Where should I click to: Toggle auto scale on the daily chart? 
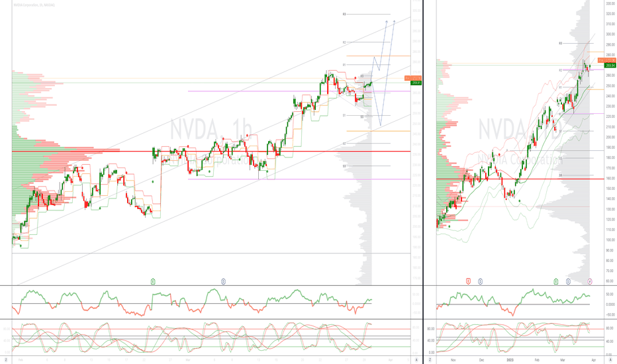click(610, 359)
